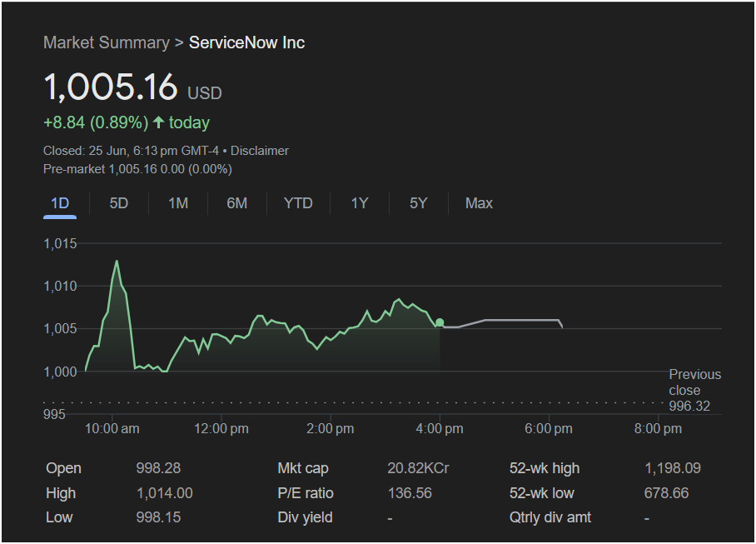Click the USD currency label

point(205,93)
